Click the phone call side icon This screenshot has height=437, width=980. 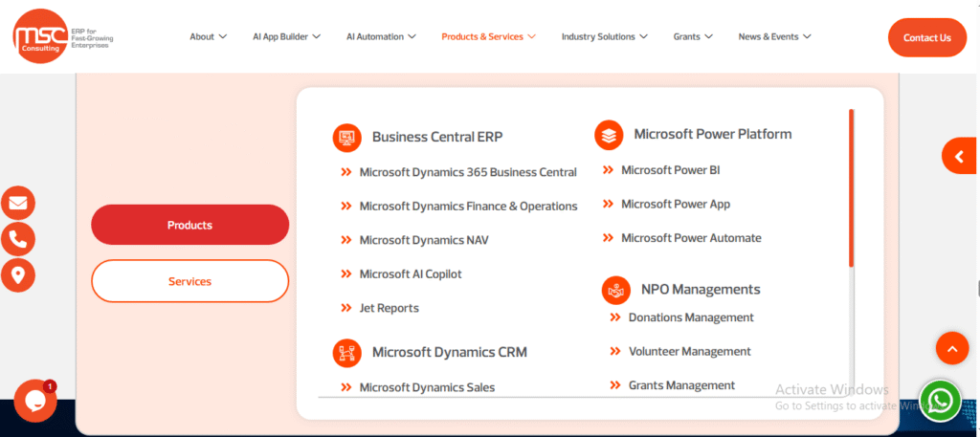coord(18,239)
